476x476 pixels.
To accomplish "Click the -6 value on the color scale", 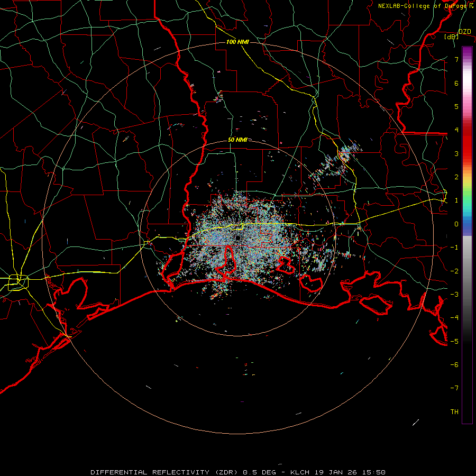I will (454, 365).
